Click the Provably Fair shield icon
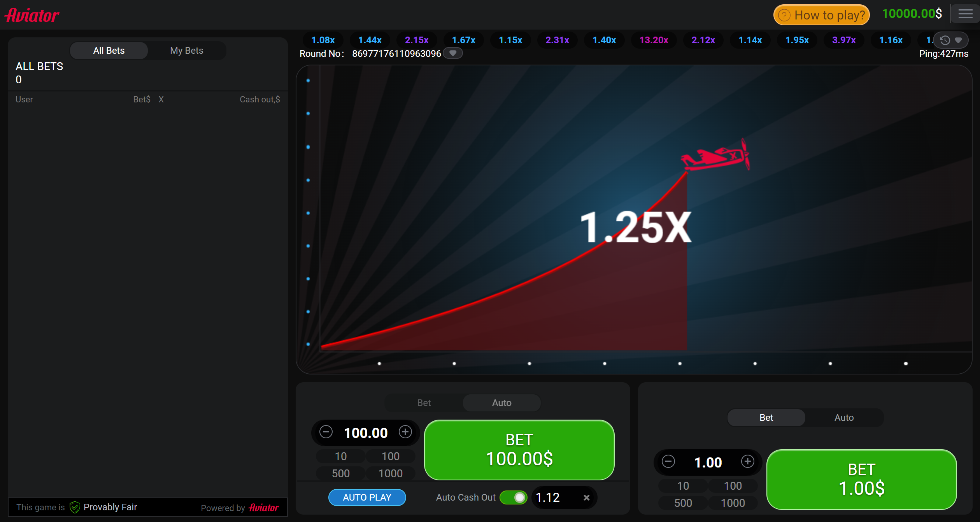The width and height of the screenshot is (980, 522). click(x=75, y=507)
